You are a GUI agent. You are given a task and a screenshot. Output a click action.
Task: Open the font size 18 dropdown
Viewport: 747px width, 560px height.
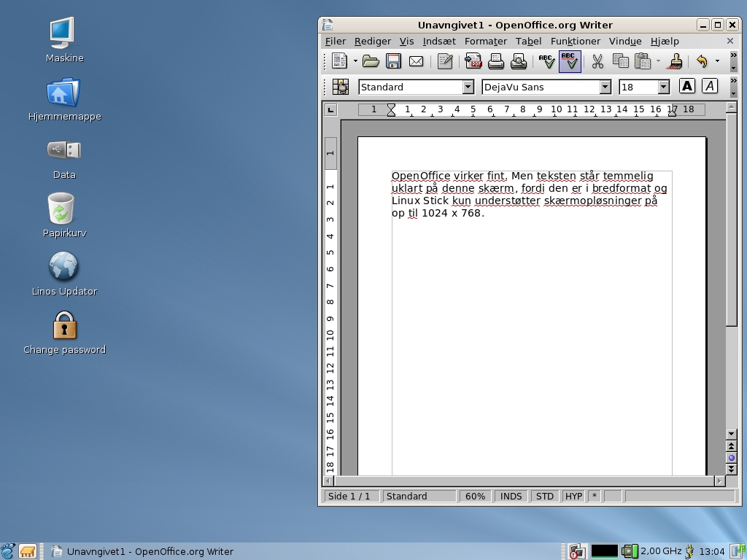click(663, 87)
